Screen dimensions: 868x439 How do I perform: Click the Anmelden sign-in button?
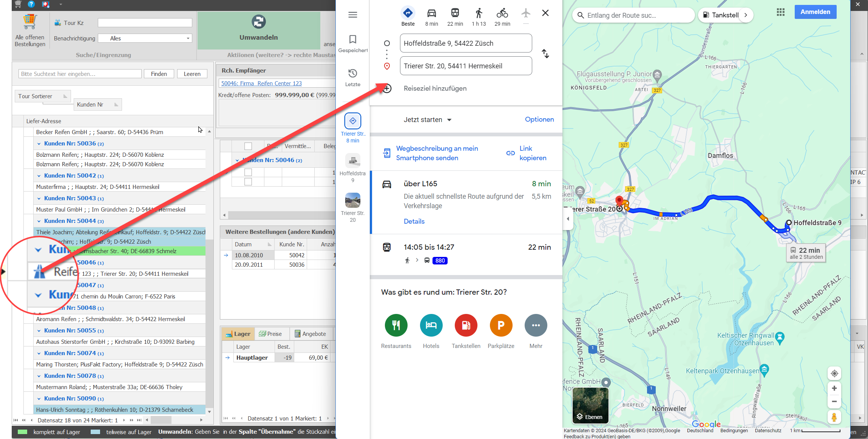point(815,12)
